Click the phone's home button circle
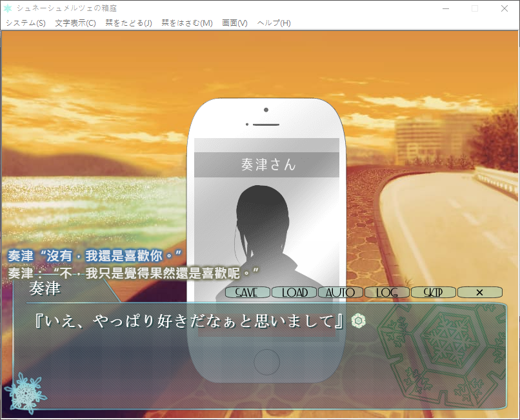520x420 pixels. [x=266, y=362]
